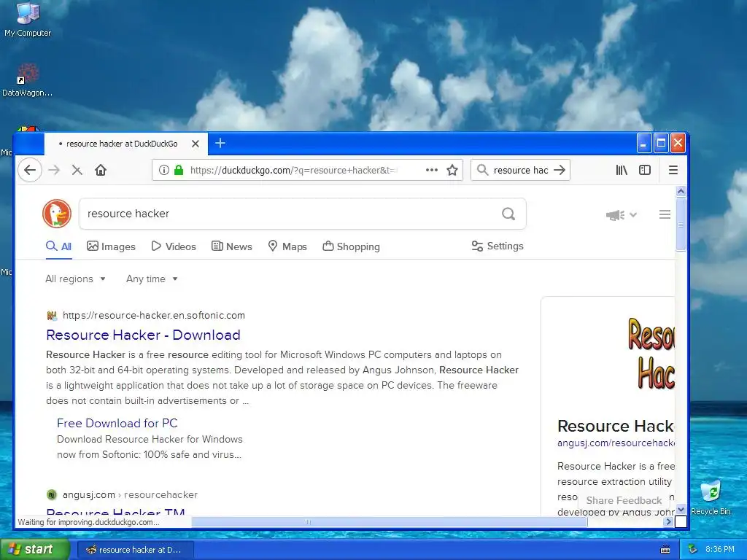Viewport: 747px width, 560px height.
Task: Click the magnifier icon in Firefox search box
Action: click(483, 170)
